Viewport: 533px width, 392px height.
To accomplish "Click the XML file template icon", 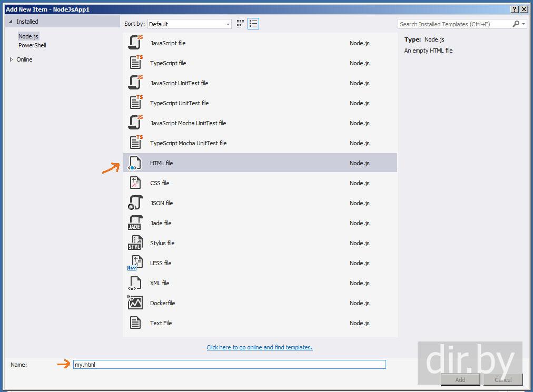I will pyautogui.click(x=135, y=283).
